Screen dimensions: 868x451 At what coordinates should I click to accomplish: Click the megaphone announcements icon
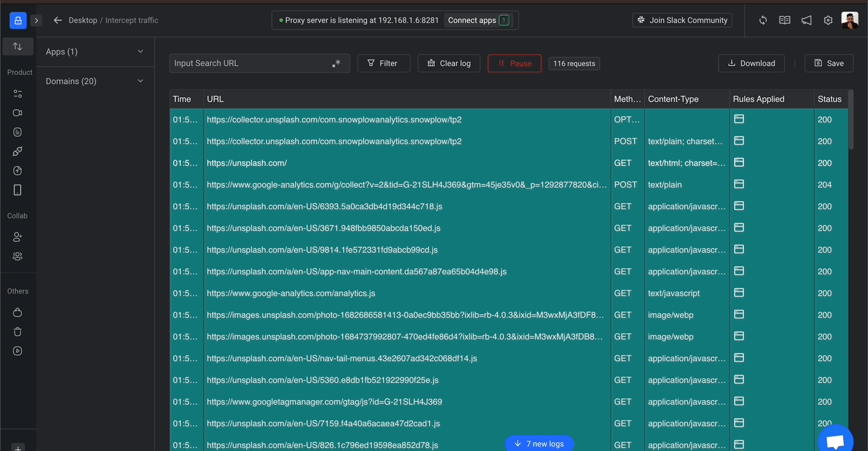pyautogui.click(x=807, y=20)
